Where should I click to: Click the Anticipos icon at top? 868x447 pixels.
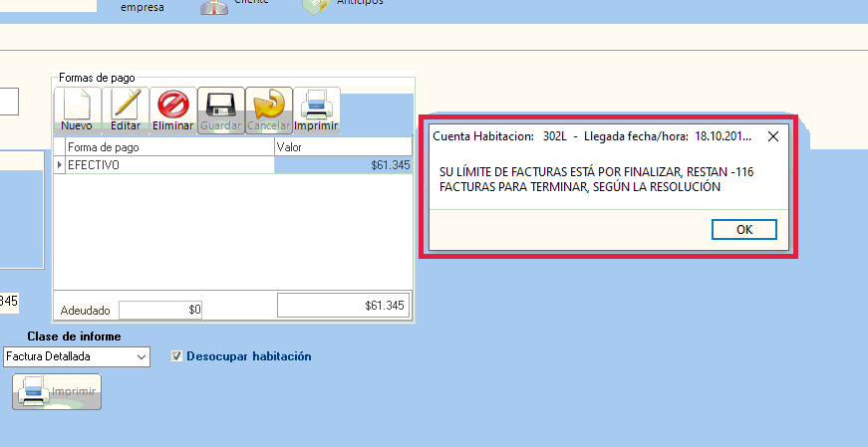pos(315,5)
